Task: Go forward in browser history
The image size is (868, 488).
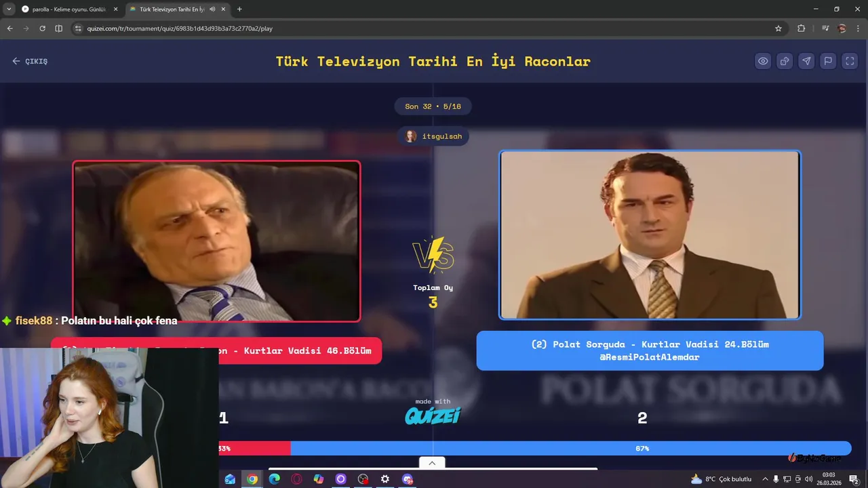Action: (26, 28)
